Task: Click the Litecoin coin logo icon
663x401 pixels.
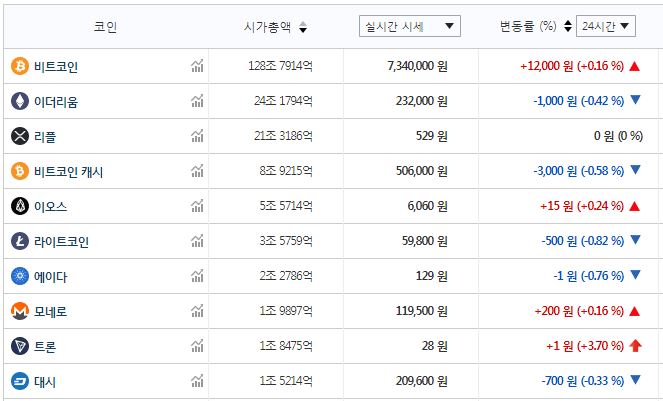Action: (x=19, y=241)
